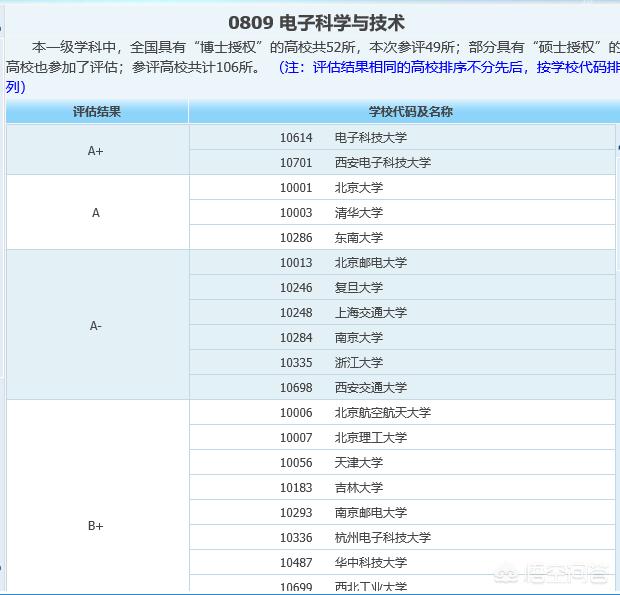Click the row 10013 北京邮电大学
The height and width of the screenshot is (595, 620).
[402, 263]
